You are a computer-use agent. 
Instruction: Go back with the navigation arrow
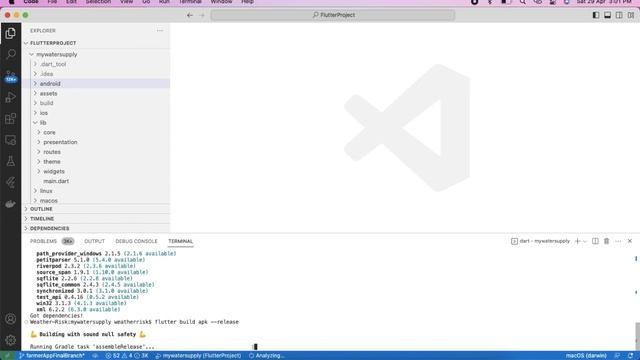pyautogui.click(x=190, y=15)
